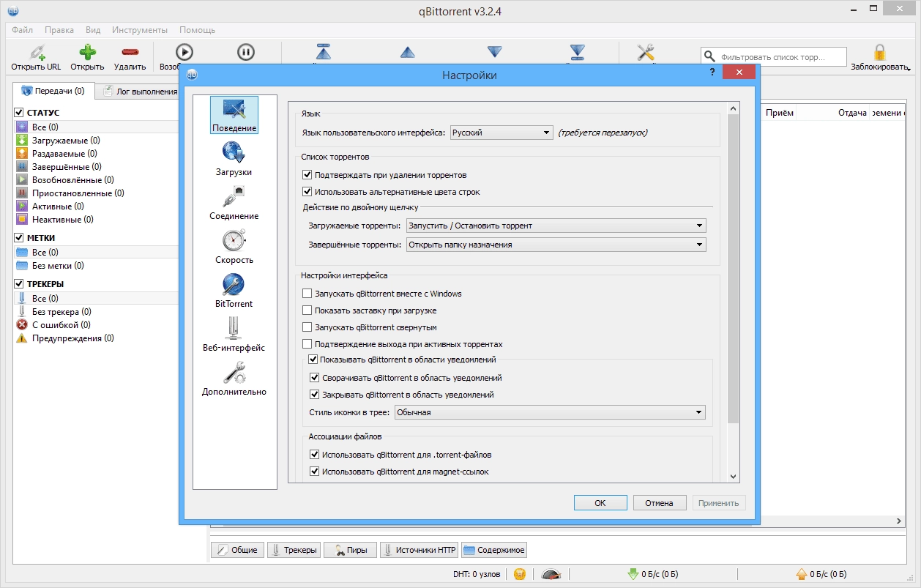Toggle Использовать qBittorrent для magnet-ссылок
Viewport: 921px width, 588px height.
click(315, 472)
